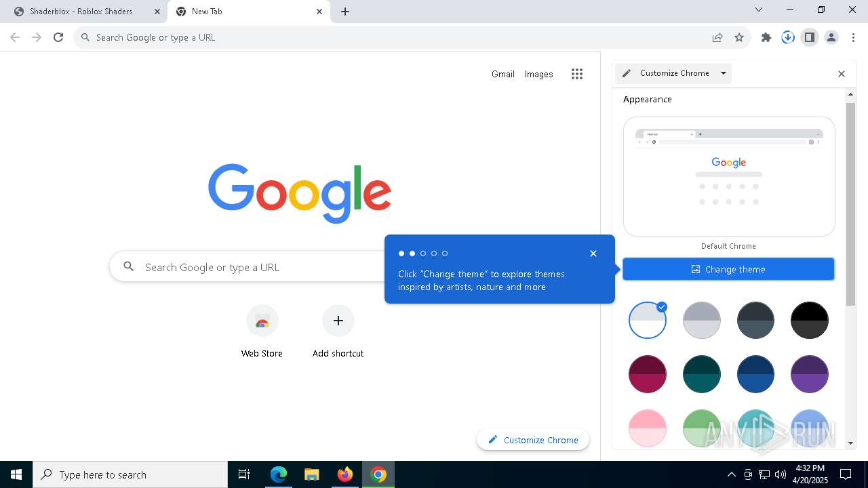The image size is (868, 488).
Task: Click the network tray icon
Action: [x=764, y=474]
